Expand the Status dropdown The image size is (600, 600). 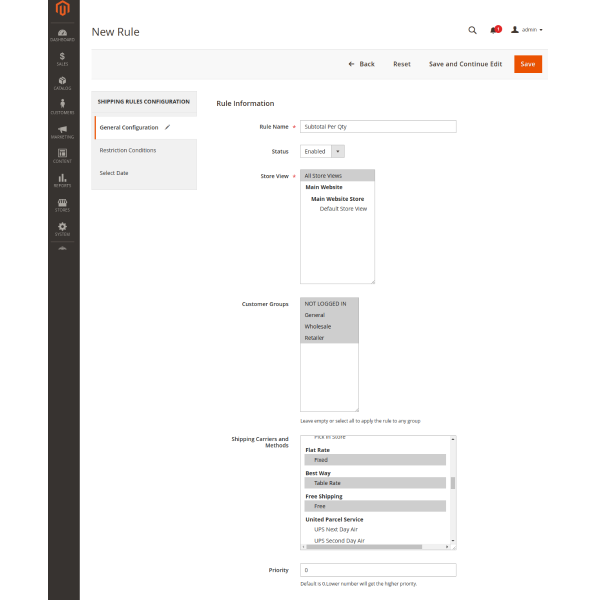322,151
